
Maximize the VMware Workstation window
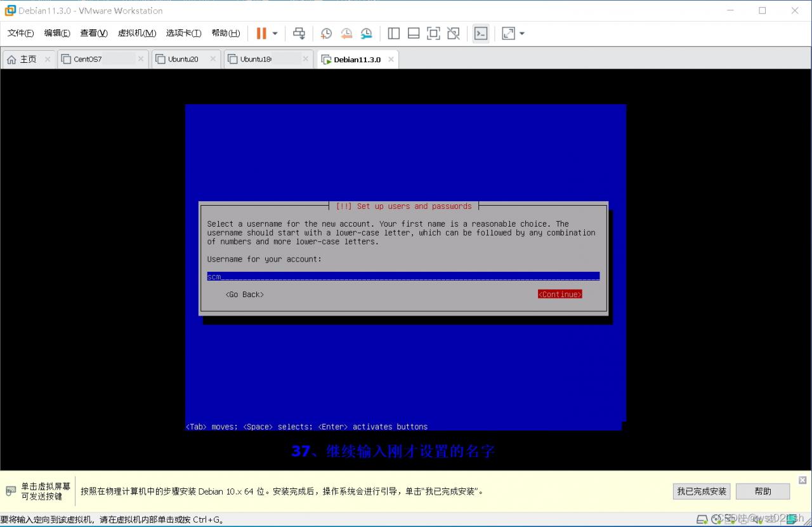tap(763, 10)
